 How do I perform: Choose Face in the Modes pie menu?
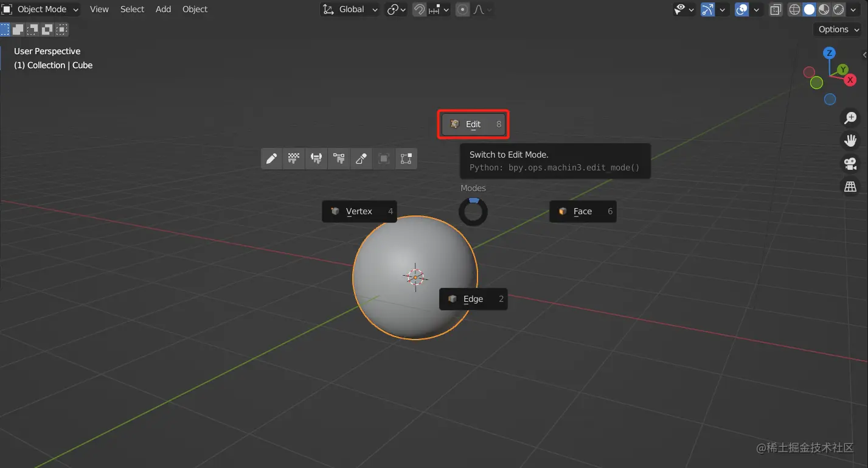583,211
